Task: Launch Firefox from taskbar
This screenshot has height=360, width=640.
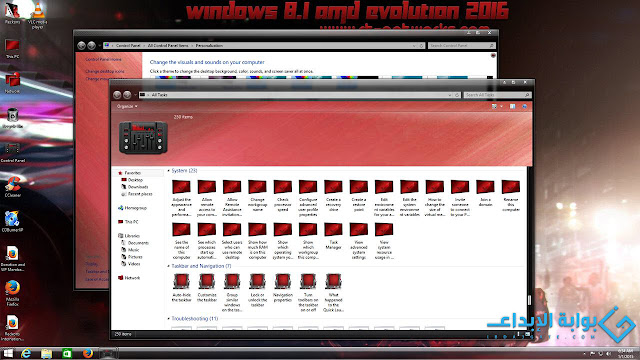Action: click(87, 353)
